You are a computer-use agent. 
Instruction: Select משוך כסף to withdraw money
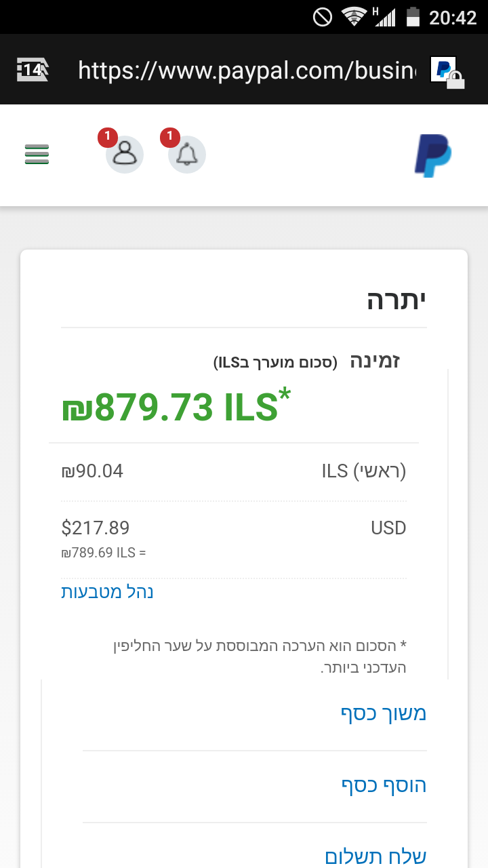pyautogui.click(x=383, y=713)
